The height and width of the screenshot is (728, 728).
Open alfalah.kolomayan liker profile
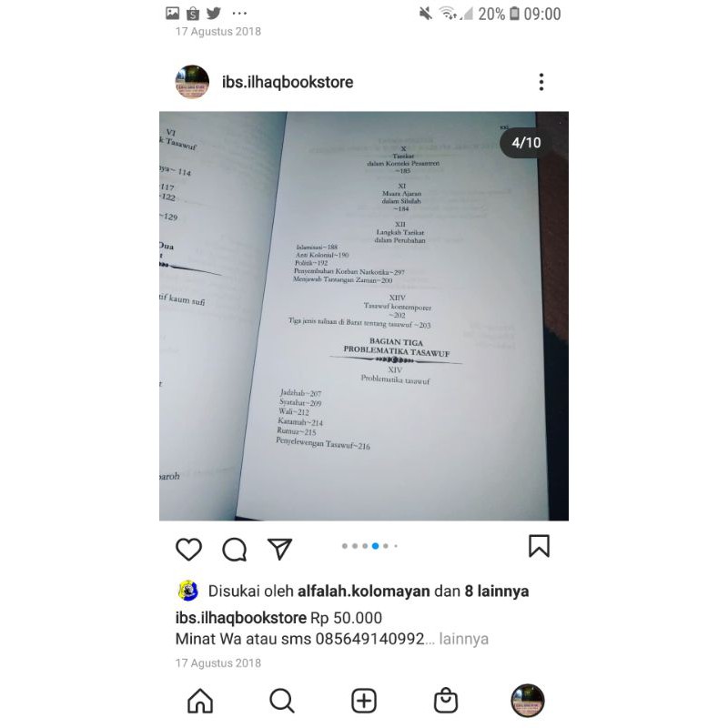point(363,591)
